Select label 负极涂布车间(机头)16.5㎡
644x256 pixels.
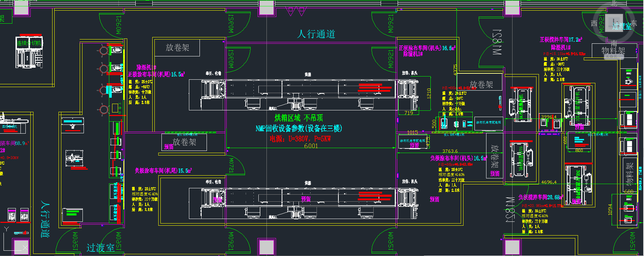tap(459, 158)
